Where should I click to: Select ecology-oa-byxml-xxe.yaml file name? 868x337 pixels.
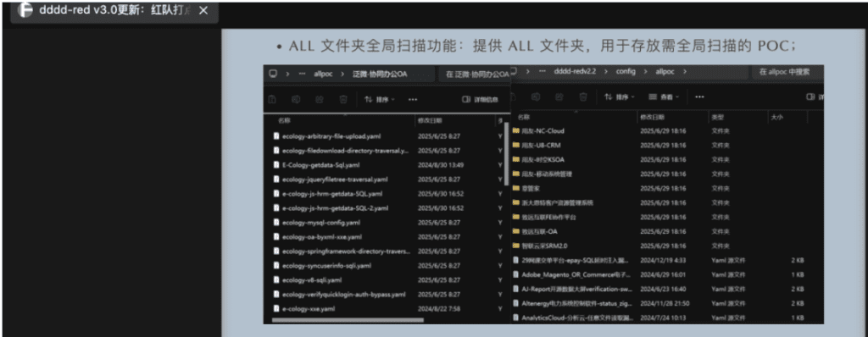point(321,237)
